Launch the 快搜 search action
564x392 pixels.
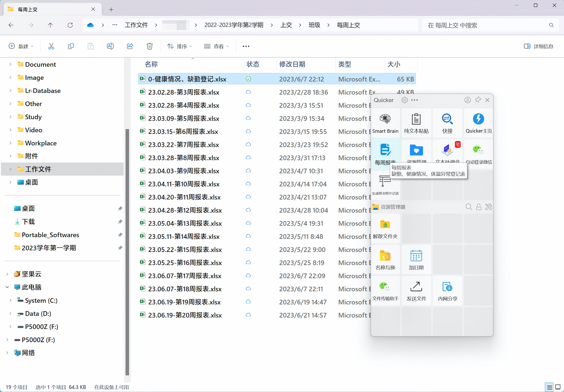pyautogui.click(x=447, y=123)
